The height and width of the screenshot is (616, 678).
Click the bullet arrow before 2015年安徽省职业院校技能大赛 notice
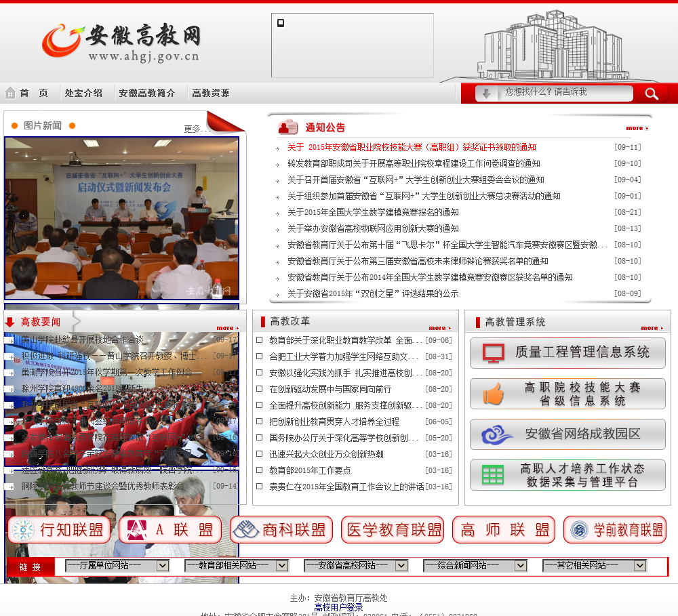point(277,148)
